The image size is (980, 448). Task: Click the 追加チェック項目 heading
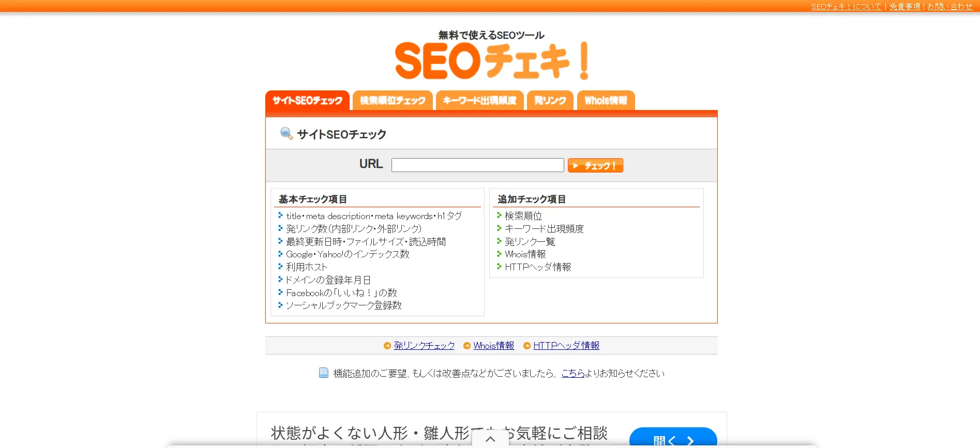[531, 199]
